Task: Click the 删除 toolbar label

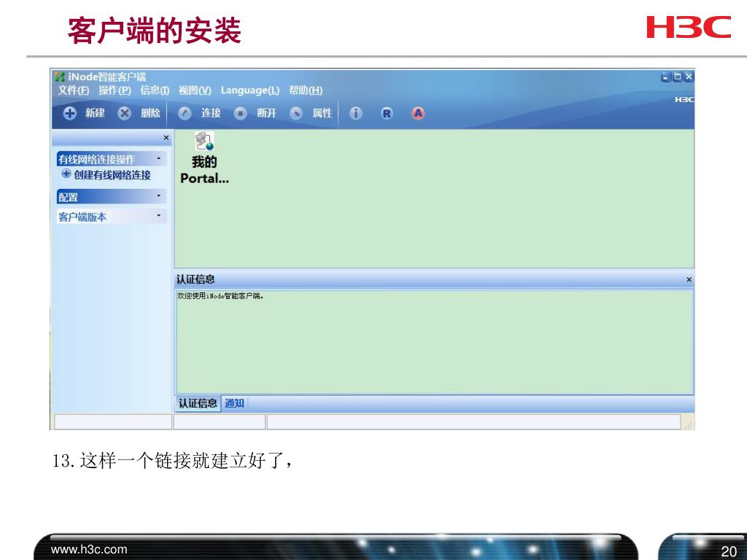Action: coord(150,113)
